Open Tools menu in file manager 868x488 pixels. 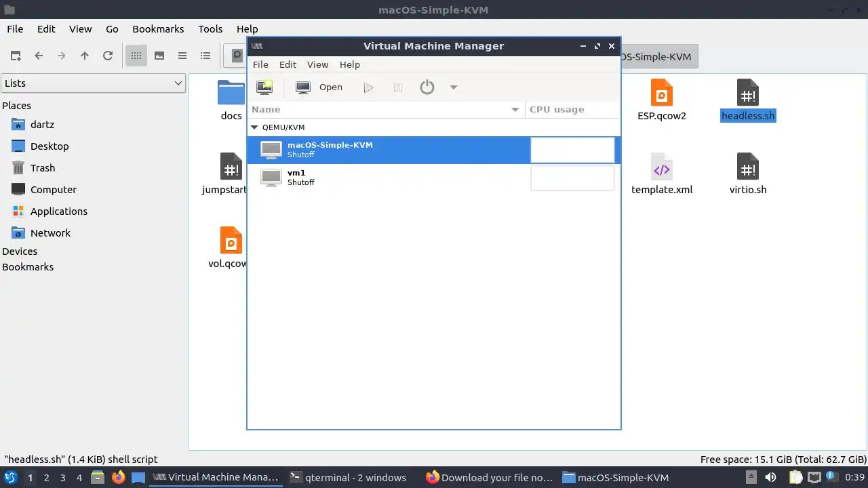[210, 28]
